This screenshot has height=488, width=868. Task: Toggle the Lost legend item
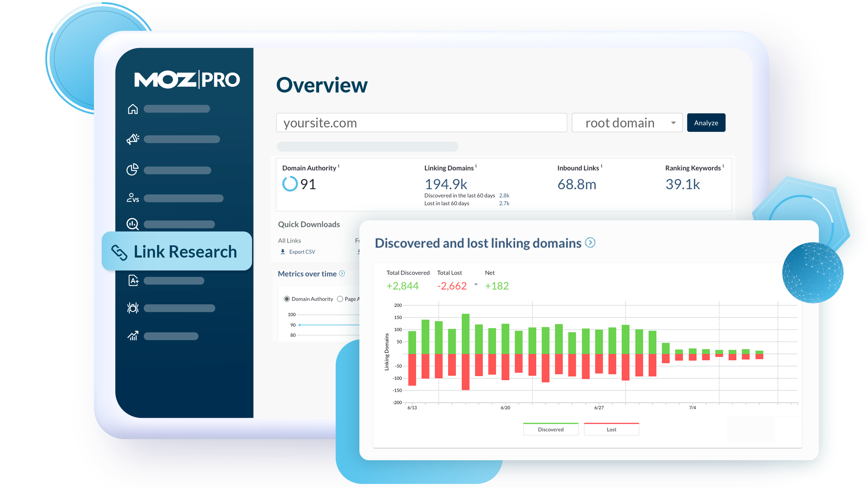pyautogui.click(x=611, y=429)
